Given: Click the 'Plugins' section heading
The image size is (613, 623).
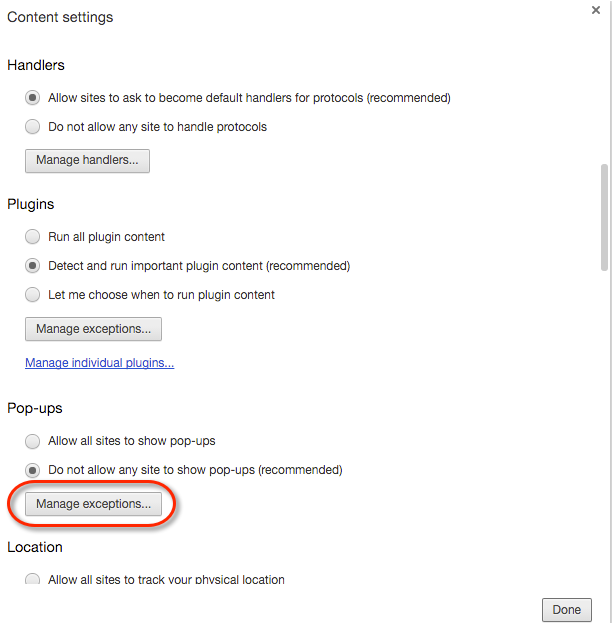Looking at the screenshot, I should pos(31,204).
